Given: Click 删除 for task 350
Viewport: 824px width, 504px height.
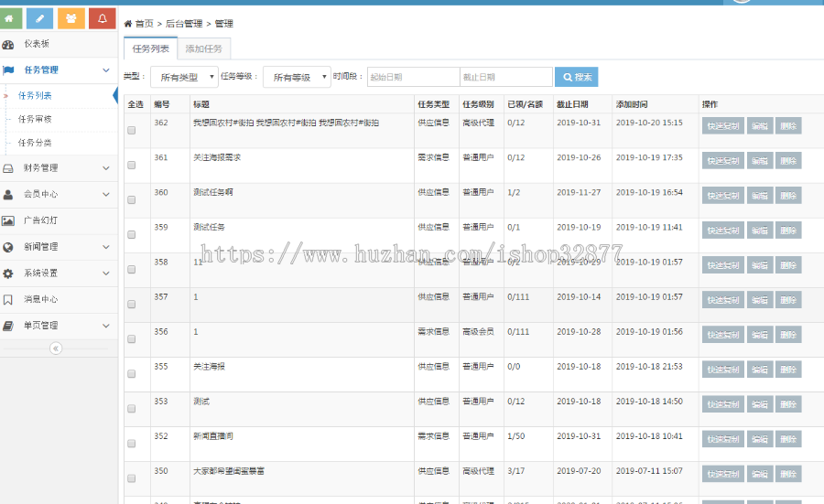Looking at the screenshot, I should point(788,474).
